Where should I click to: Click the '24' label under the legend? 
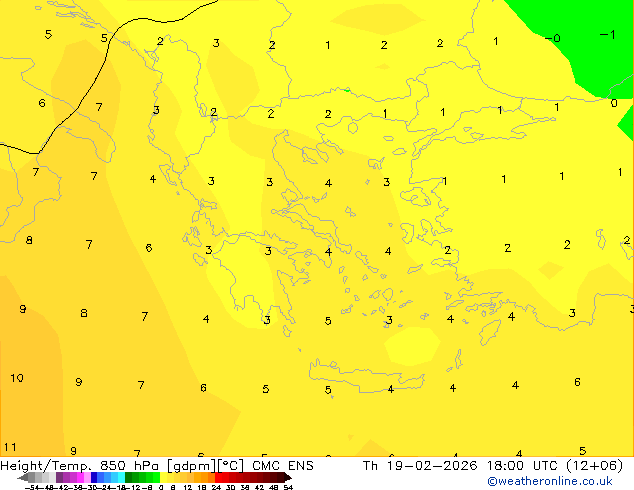coord(216,488)
